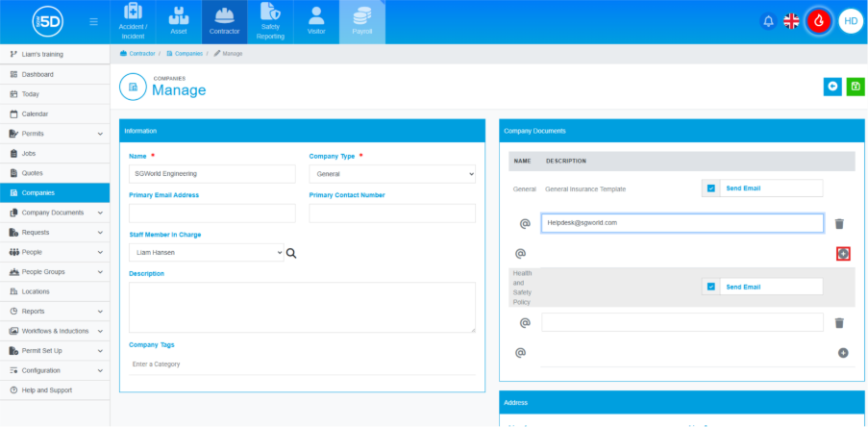Click the red emergency alert icon
This screenshot has height=427, width=868.
point(819,21)
